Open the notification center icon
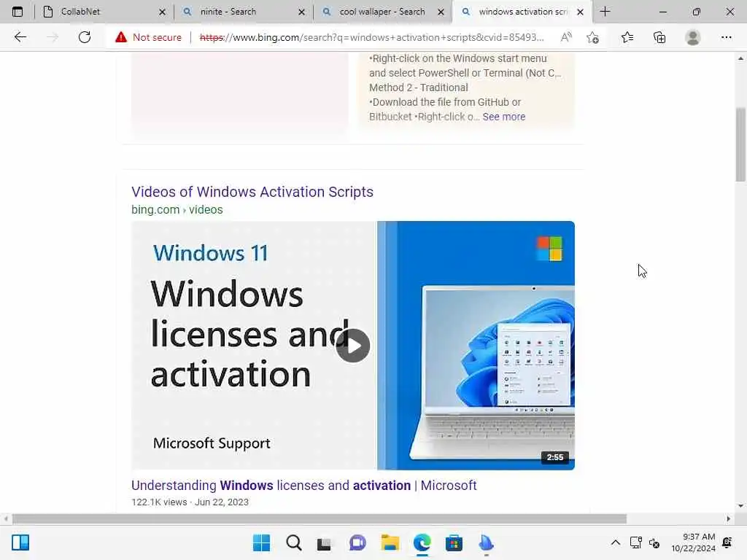The height and width of the screenshot is (560, 747). pyautogui.click(x=727, y=542)
